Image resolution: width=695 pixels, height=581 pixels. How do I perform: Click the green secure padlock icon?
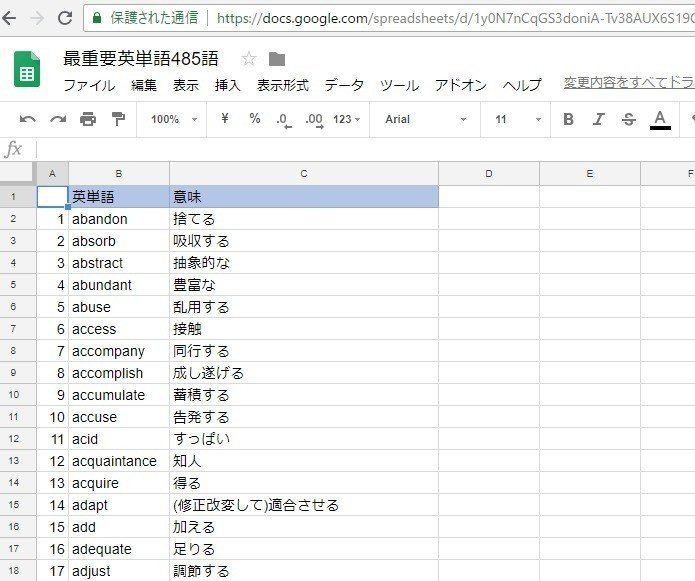click(97, 18)
